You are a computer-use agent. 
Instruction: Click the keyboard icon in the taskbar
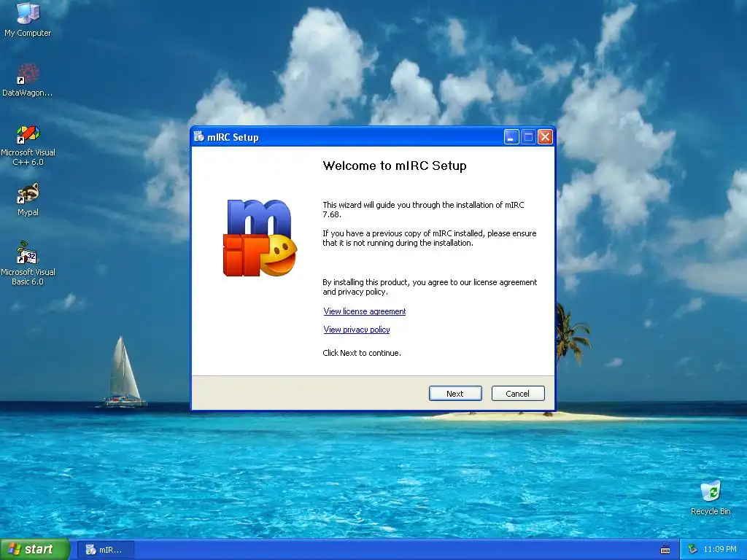tap(665, 550)
